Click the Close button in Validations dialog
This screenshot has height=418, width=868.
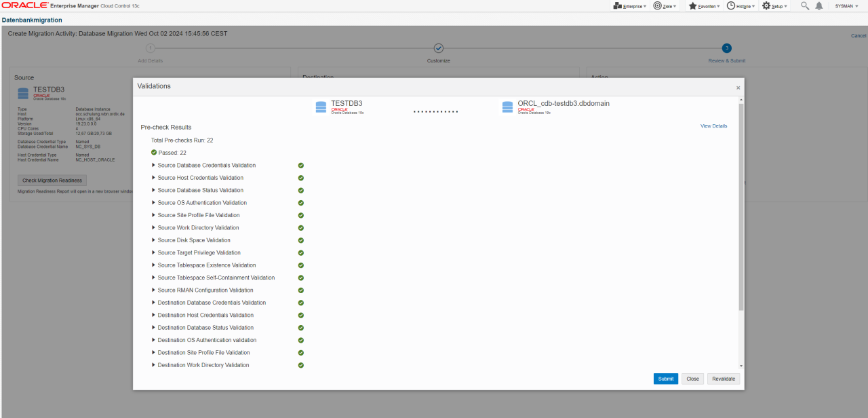click(x=692, y=379)
